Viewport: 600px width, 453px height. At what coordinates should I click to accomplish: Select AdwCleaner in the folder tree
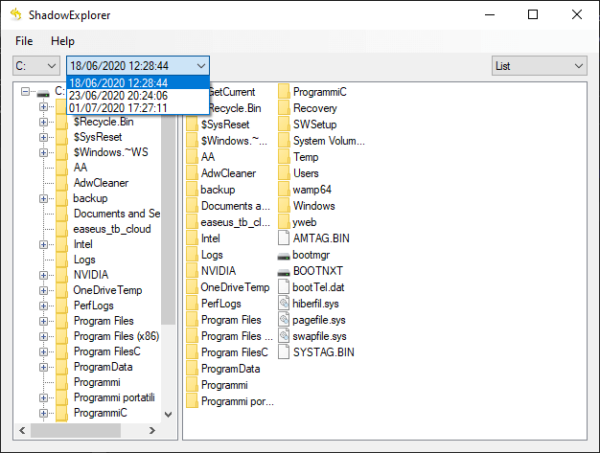[x=101, y=183]
